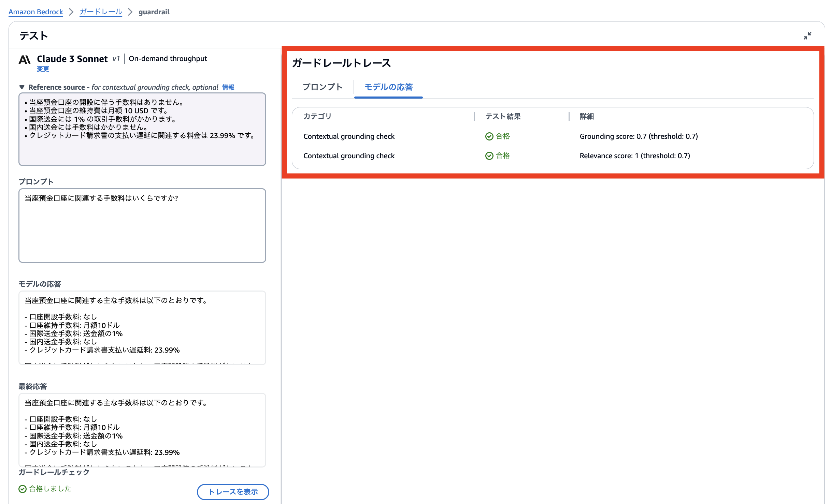
Task: Click the モデルの応答 output box
Action: point(142,327)
